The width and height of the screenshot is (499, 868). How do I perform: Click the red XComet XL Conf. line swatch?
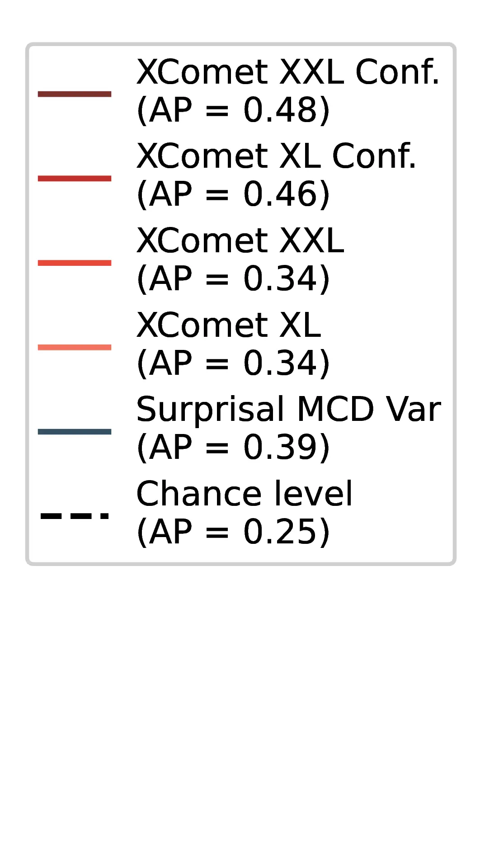click(75, 179)
